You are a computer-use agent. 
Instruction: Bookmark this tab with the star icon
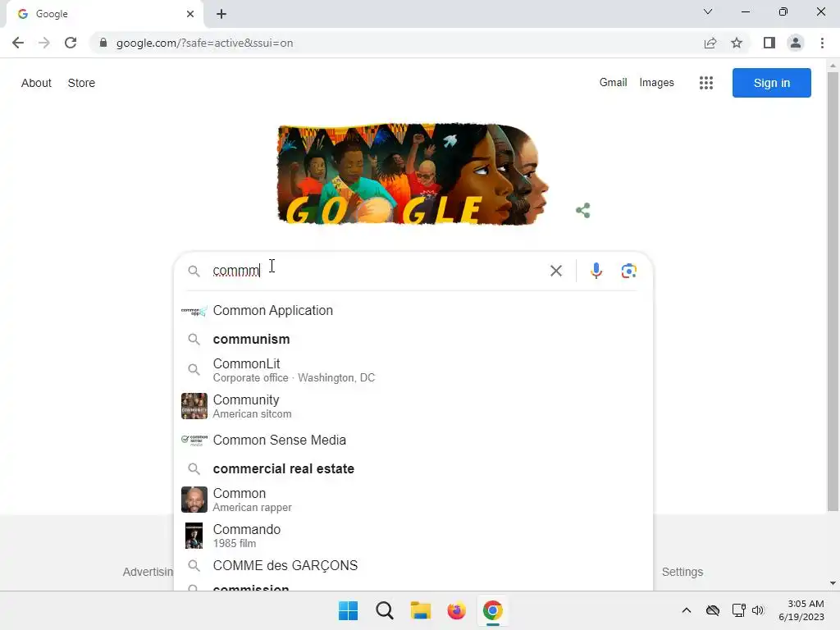[737, 43]
